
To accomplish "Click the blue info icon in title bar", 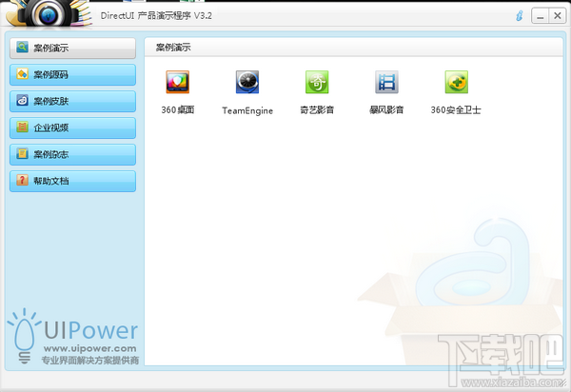I will pos(520,15).
